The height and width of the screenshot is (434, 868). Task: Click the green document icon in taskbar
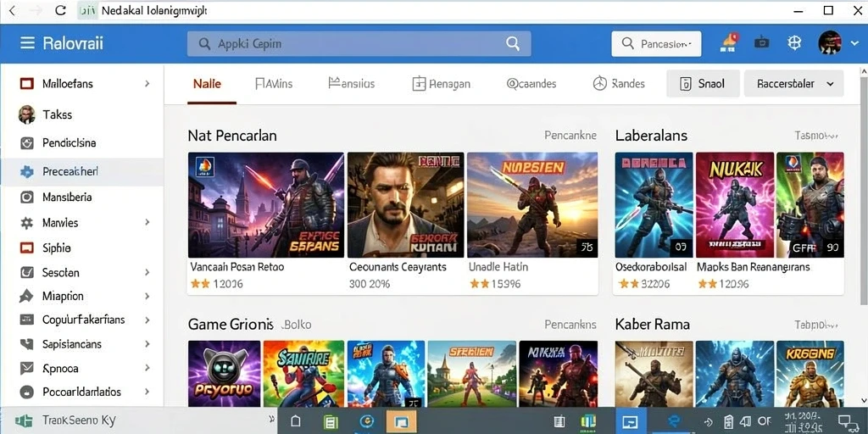point(331,422)
